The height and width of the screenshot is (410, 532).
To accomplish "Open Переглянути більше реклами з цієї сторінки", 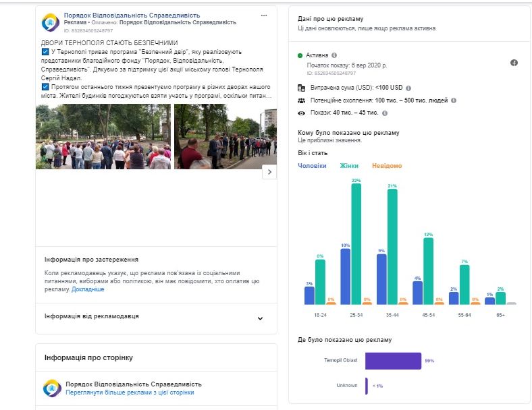I will [130, 392].
